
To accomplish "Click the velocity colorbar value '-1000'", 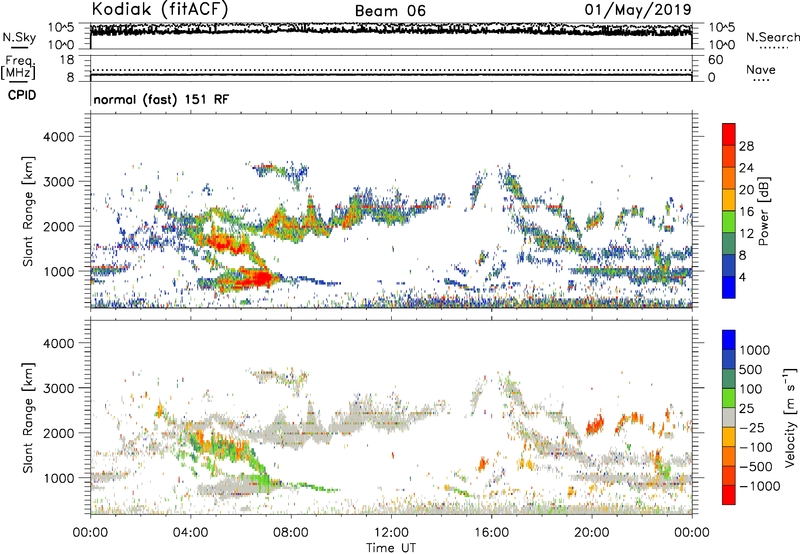I will [x=759, y=486].
